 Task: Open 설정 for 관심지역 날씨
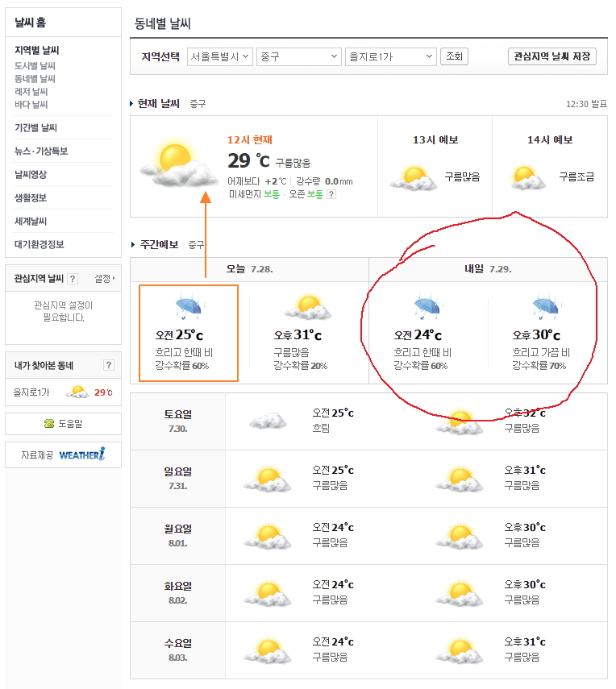[104, 279]
